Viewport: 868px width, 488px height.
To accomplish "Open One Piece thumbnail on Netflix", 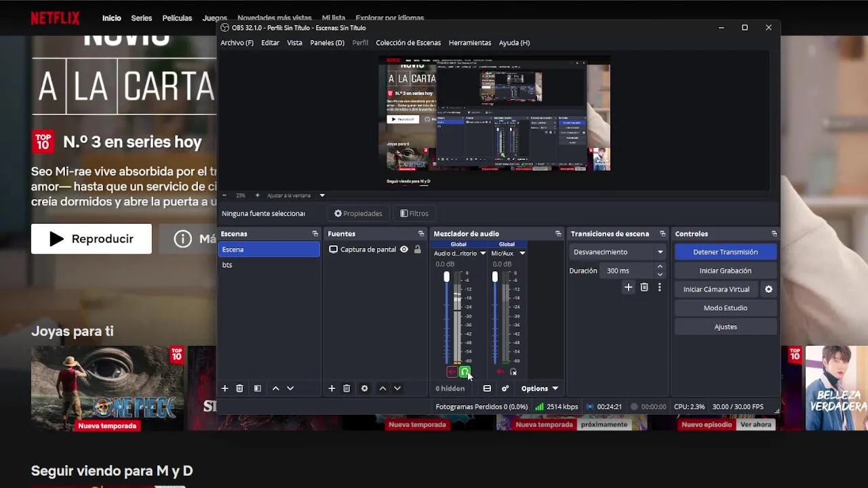I will coord(107,388).
